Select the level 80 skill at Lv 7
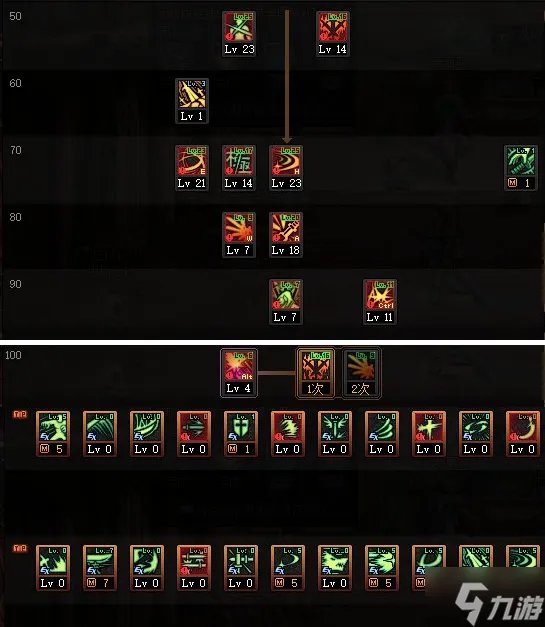The image size is (545, 627). [239, 235]
